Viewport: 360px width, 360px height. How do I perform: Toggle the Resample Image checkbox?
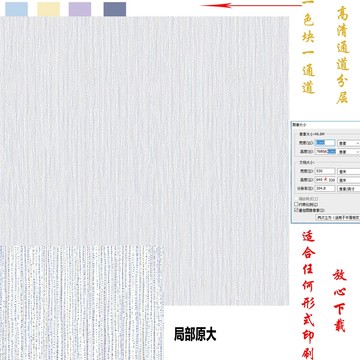tap(296, 210)
